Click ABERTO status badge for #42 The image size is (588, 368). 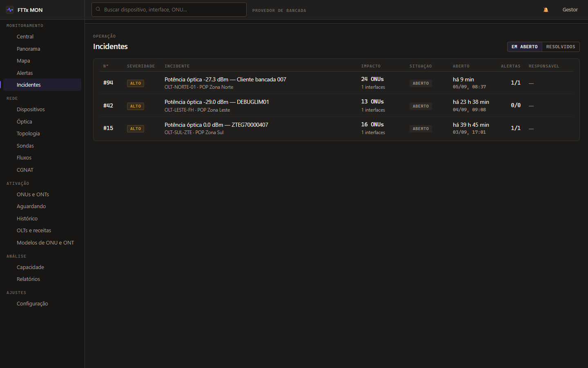421,106
